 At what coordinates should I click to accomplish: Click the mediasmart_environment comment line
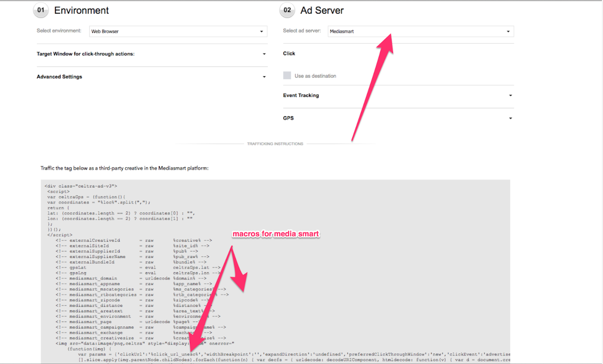138,317
